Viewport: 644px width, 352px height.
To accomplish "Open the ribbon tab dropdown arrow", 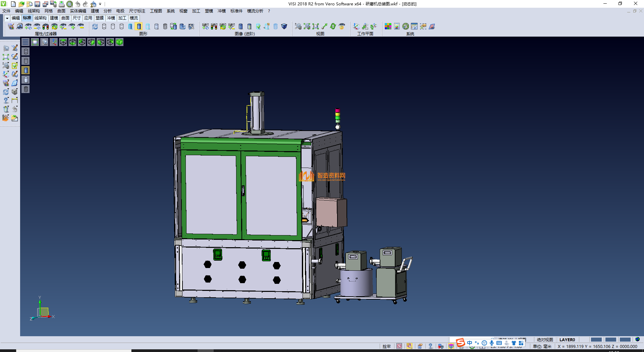I will pos(7,18).
